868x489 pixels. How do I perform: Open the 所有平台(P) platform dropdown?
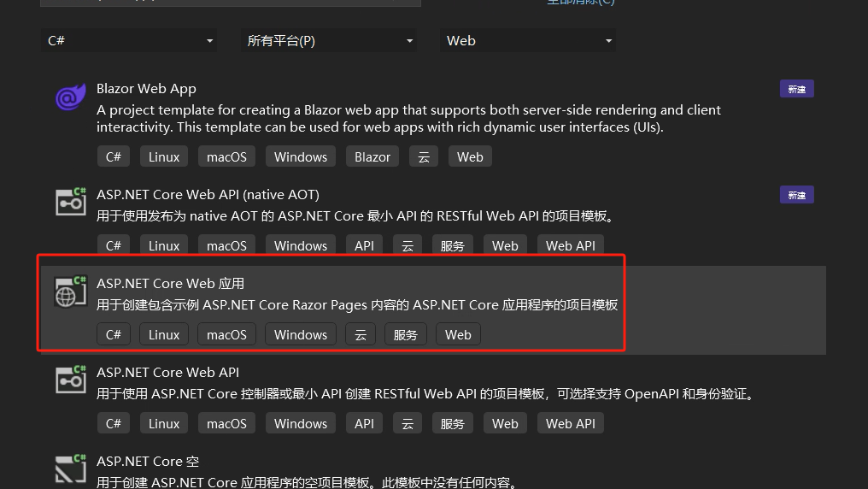click(x=329, y=40)
